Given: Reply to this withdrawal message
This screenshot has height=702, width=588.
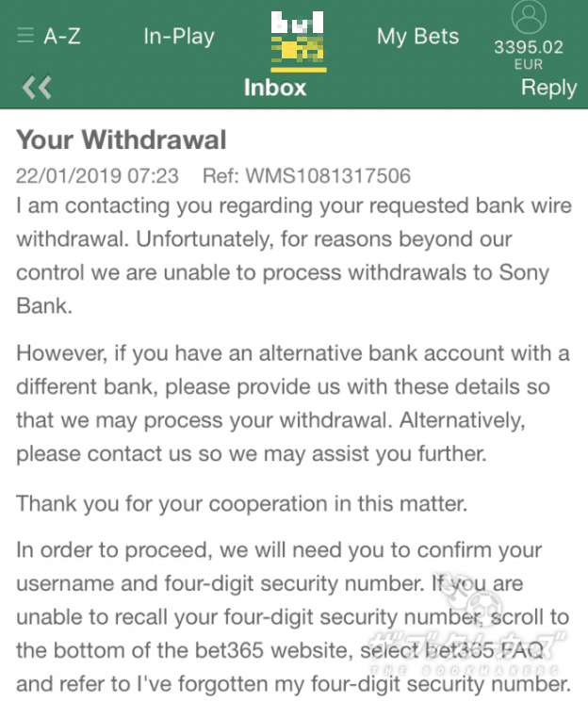Looking at the screenshot, I should pos(549,88).
